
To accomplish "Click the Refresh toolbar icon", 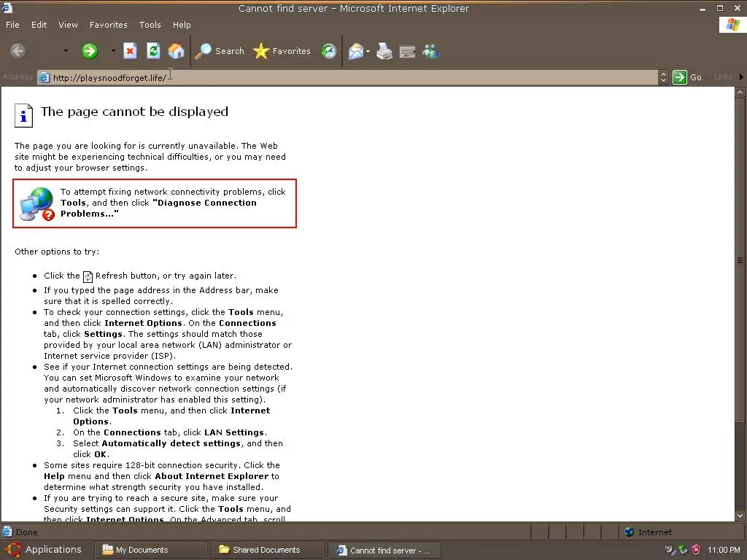I will (x=153, y=51).
